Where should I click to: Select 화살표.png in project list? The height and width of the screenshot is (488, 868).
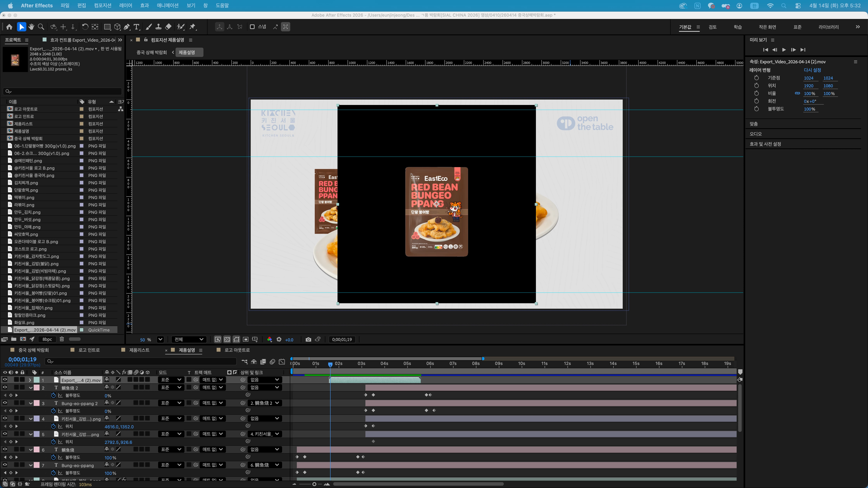pos(24,323)
